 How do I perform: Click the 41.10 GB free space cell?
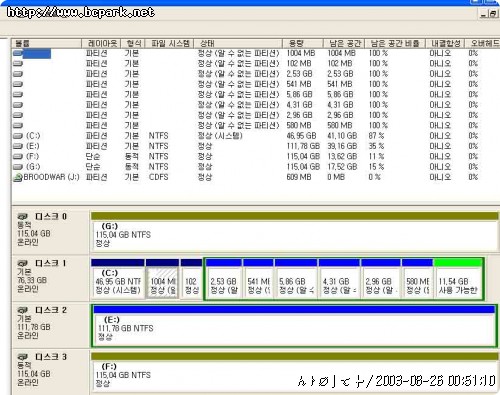342,136
